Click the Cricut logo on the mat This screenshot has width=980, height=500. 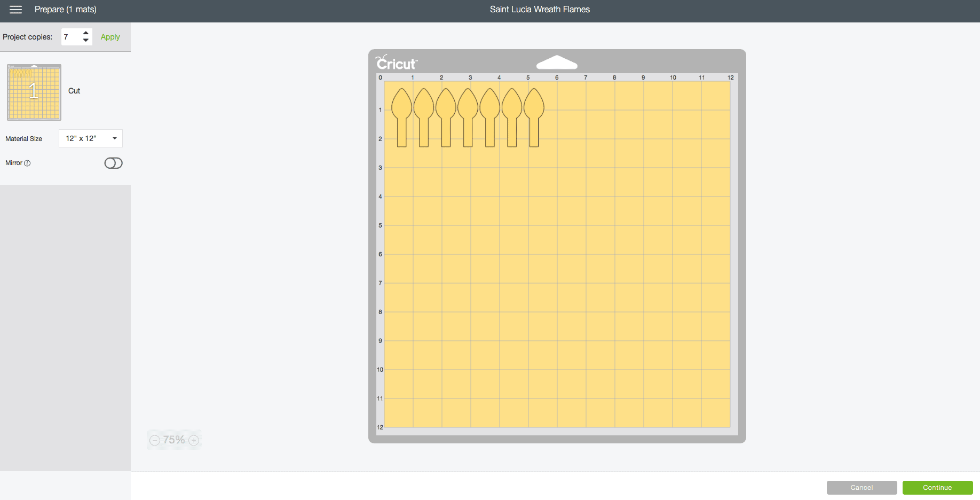click(396, 63)
